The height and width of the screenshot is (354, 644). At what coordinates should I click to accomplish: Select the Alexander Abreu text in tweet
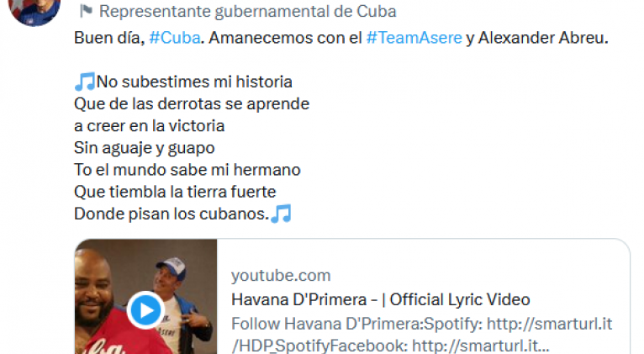[543, 38]
